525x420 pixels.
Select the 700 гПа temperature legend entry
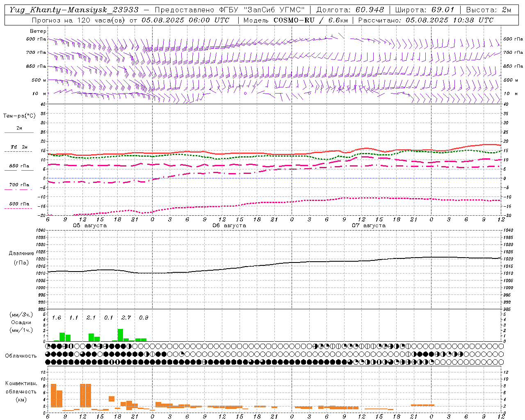19,185
